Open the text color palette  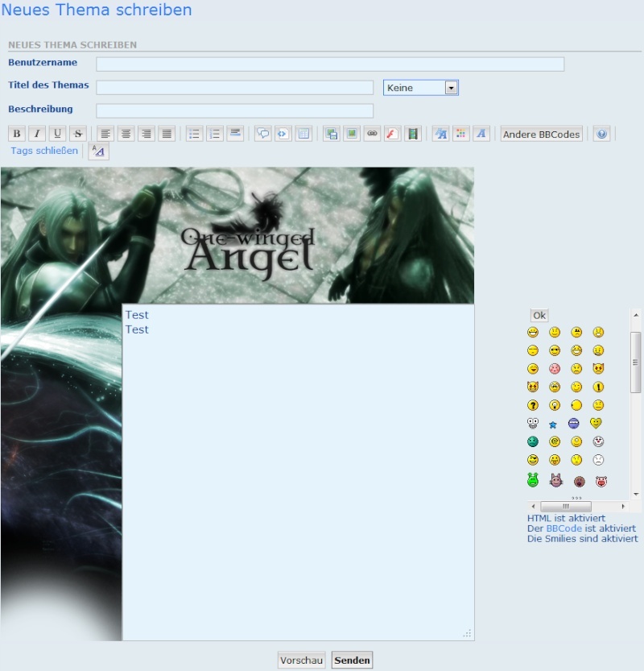coord(461,134)
